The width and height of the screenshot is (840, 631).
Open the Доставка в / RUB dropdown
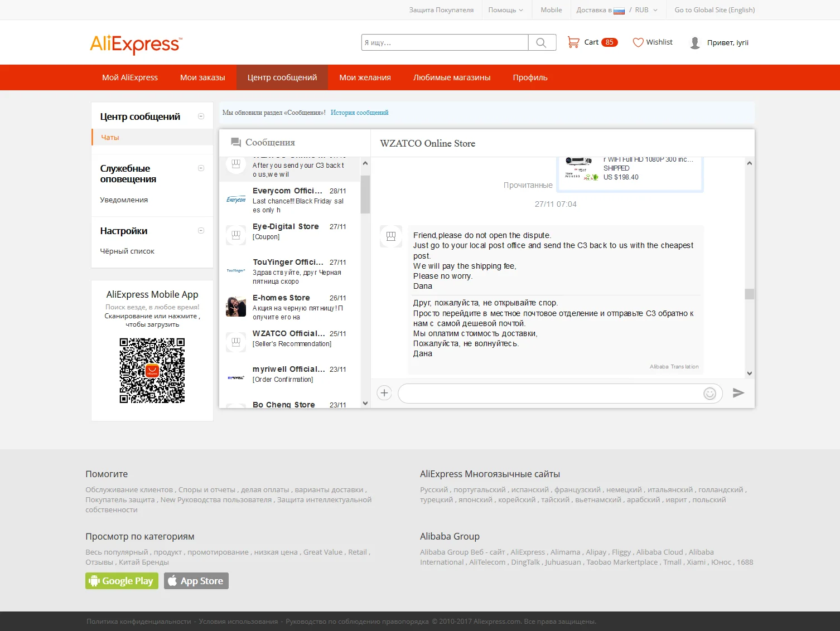pyautogui.click(x=617, y=10)
